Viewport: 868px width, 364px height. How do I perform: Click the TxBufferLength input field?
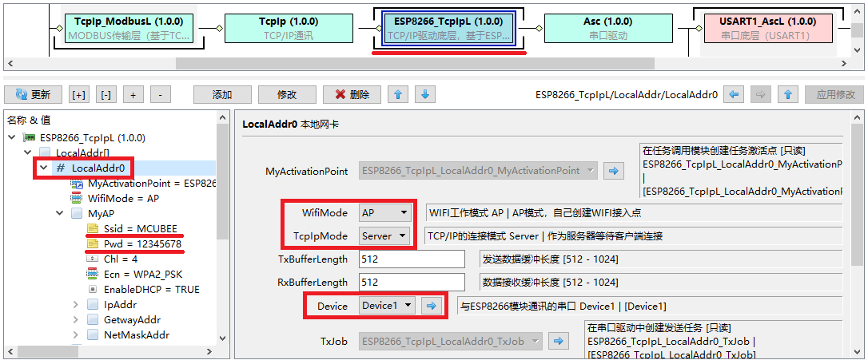coord(411,259)
